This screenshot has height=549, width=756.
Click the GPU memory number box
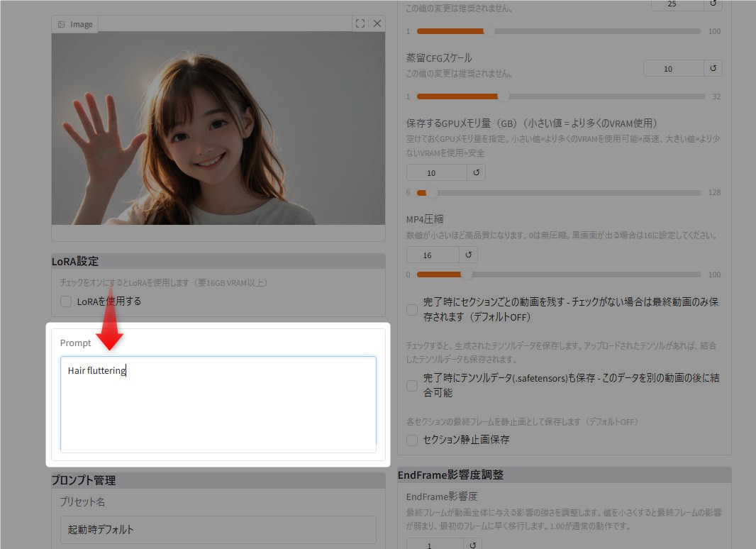click(x=436, y=172)
